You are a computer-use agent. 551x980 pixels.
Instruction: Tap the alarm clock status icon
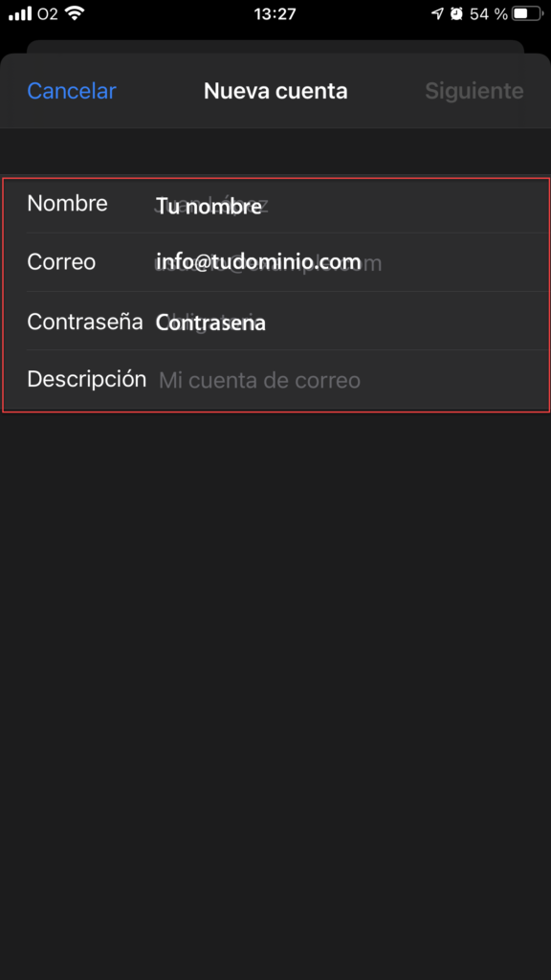click(x=456, y=13)
